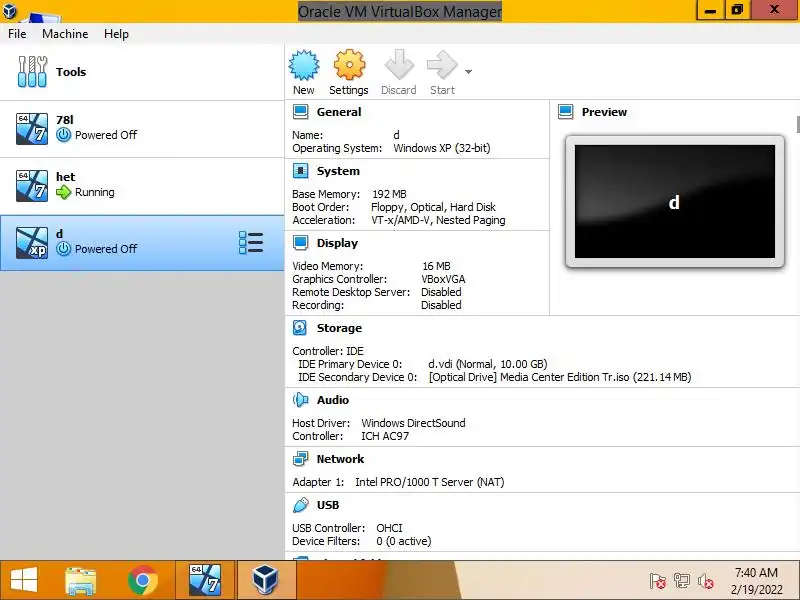
Task: Click the Start arrow icon
Action: tap(442, 65)
